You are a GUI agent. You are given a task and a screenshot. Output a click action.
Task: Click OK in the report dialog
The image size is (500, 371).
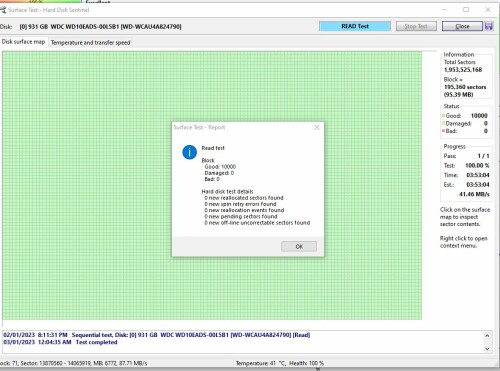coord(299,247)
